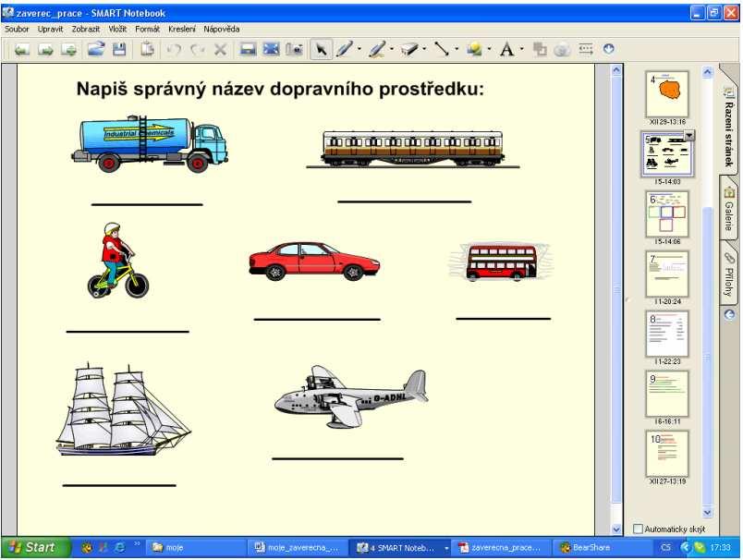Open Eraser size dropdown arrow
The width and height of the screenshot is (743, 560).
click(x=424, y=49)
